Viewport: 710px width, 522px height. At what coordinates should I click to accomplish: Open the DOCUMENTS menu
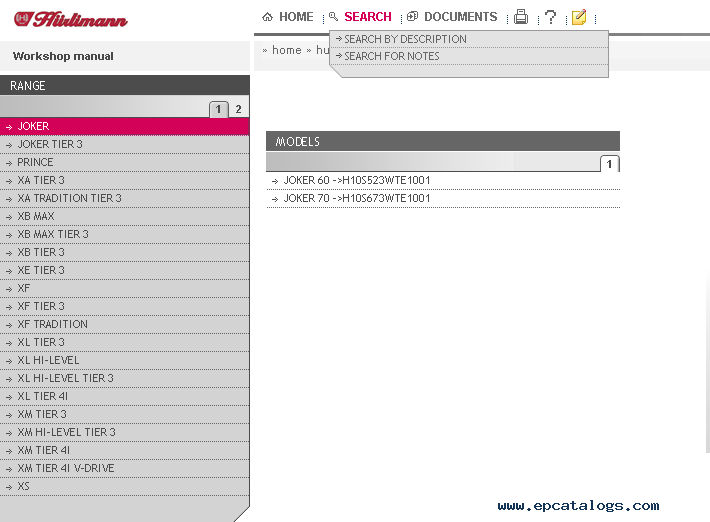click(x=461, y=17)
